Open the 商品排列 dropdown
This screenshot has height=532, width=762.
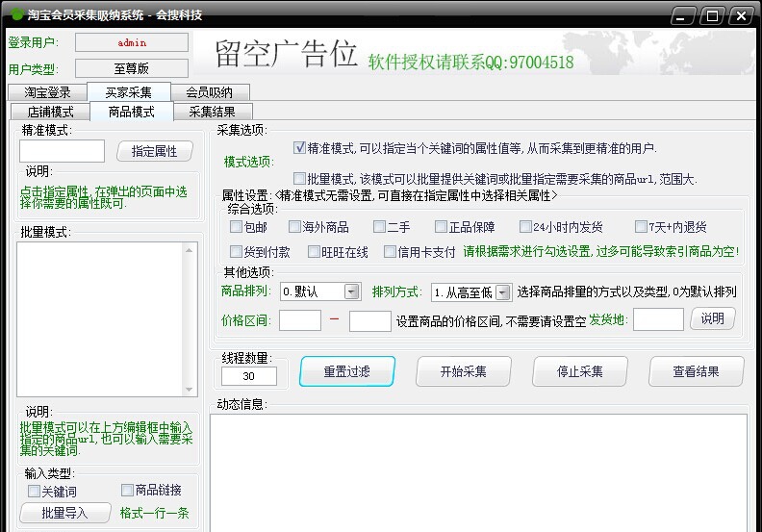click(352, 291)
